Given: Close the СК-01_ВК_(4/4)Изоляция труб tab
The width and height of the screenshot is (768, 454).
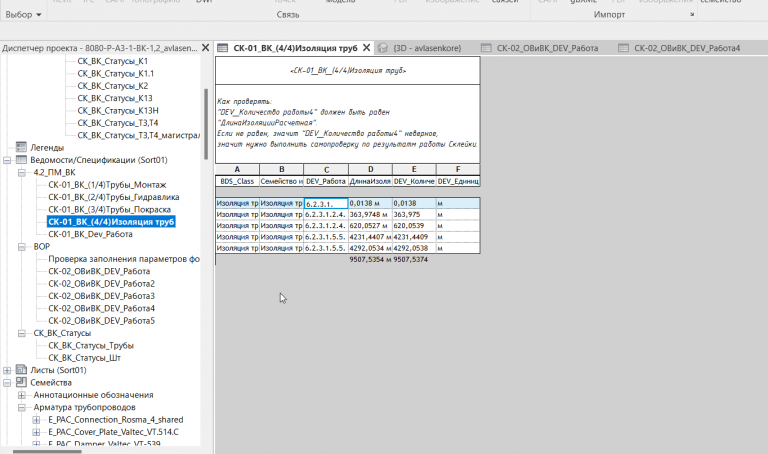Looking at the screenshot, I should pos(366,48).
